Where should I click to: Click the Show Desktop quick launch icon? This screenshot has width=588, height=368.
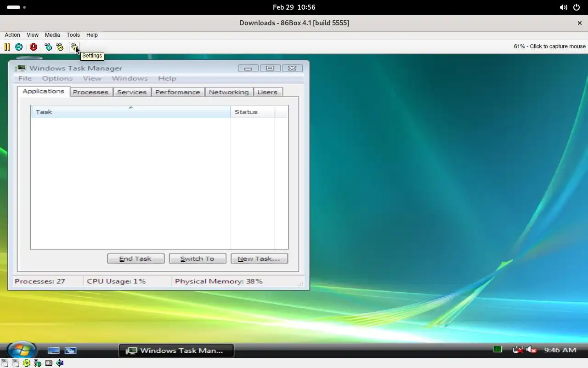click(54, 351)
